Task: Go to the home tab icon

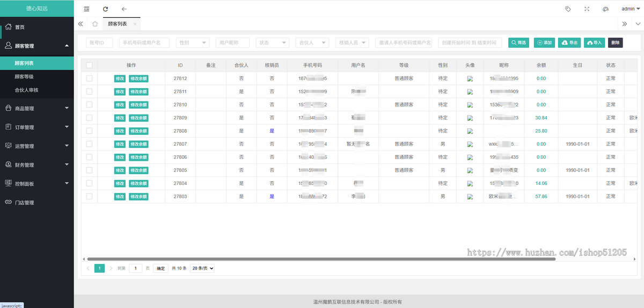Action: (x=95, y=24)
